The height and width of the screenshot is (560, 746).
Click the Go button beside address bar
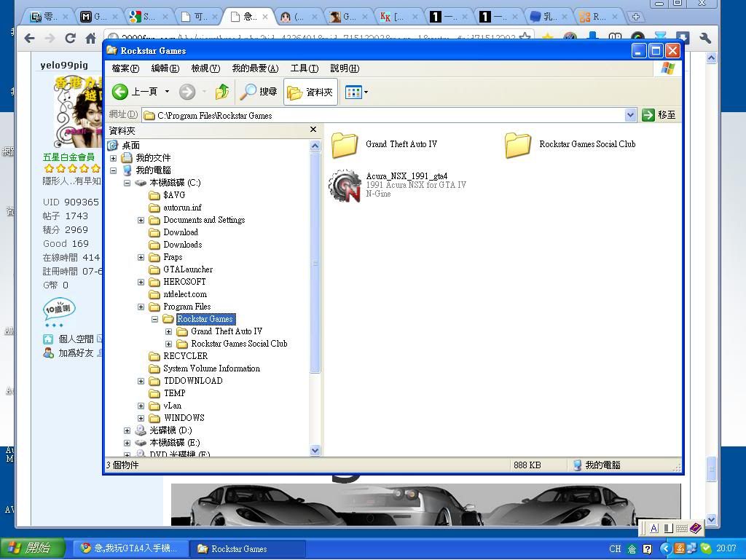(659, 115)
